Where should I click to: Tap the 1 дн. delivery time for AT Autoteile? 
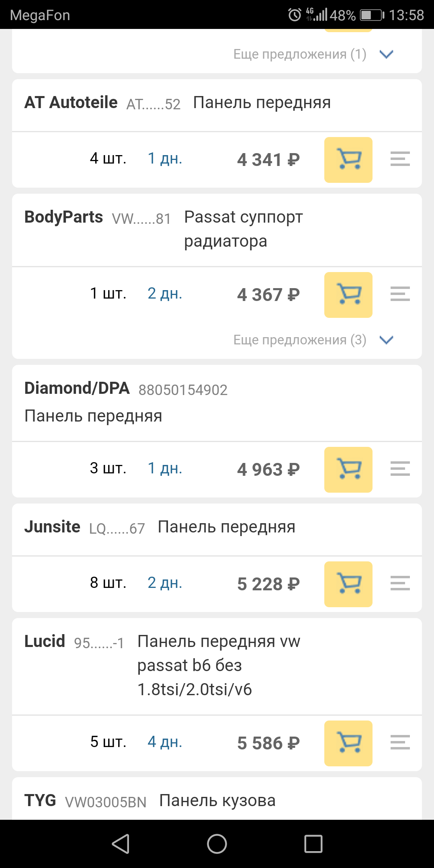[x=165, y=159]
